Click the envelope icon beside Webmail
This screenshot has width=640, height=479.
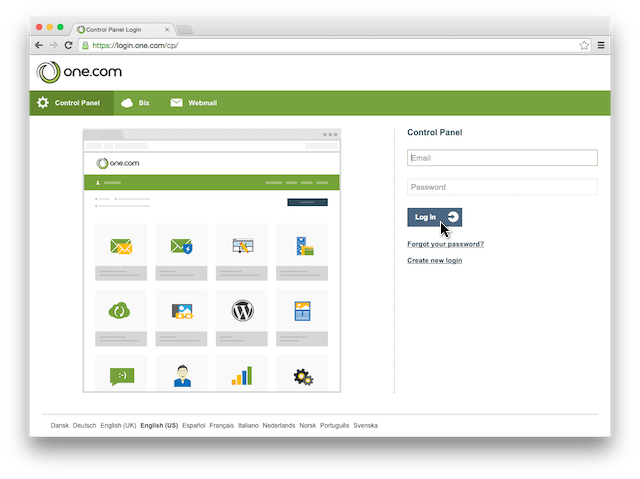[x=176, y=102]
